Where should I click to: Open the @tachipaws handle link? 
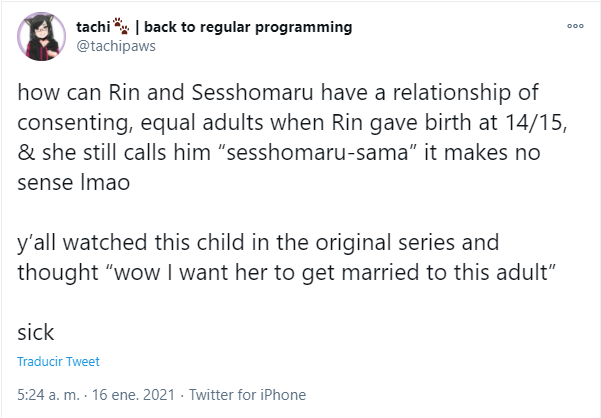(116, 46)
